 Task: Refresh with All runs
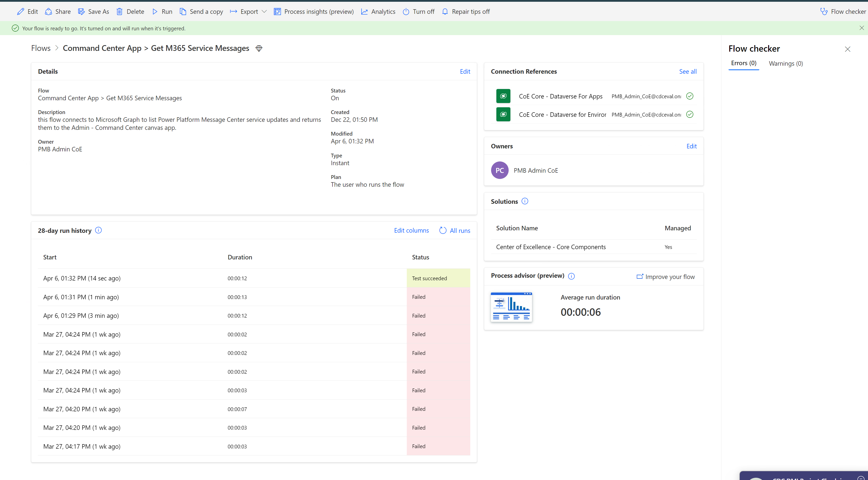[x=454, y=230]
